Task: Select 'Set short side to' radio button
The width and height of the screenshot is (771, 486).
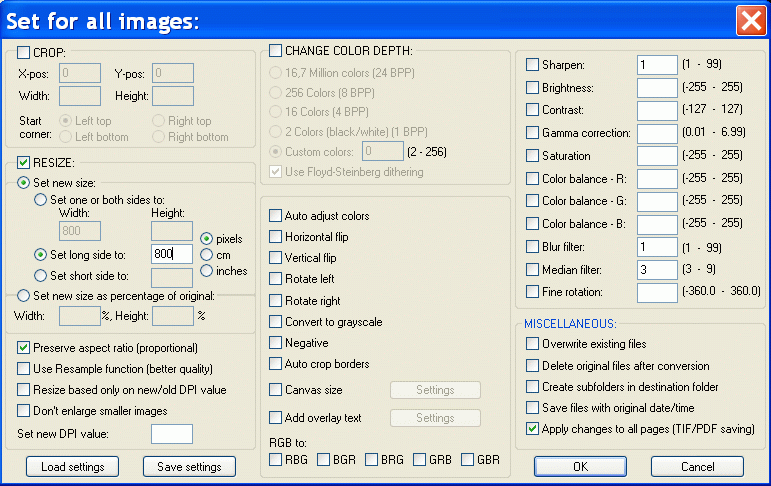Action: [x=41, y=276]
